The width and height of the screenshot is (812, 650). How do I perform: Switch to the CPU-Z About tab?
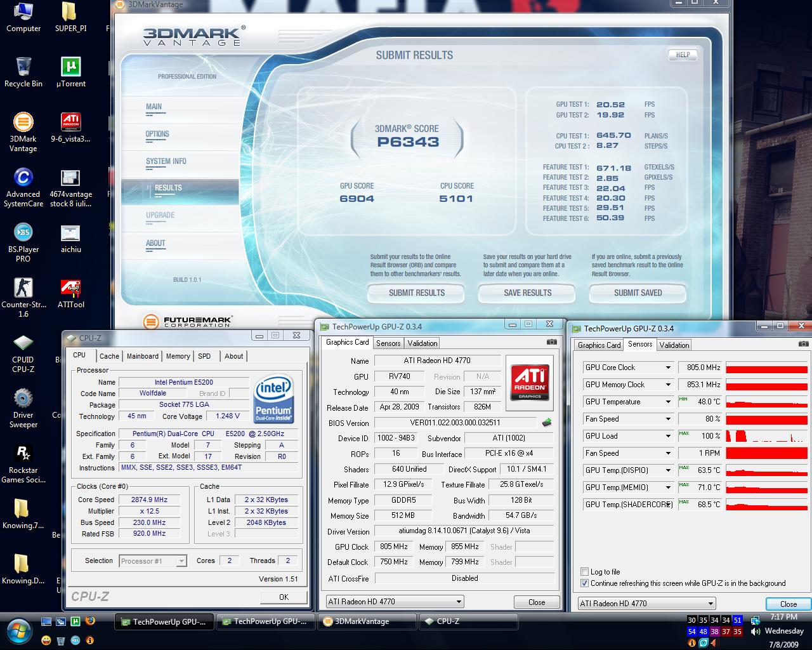[x=233, y=356]
